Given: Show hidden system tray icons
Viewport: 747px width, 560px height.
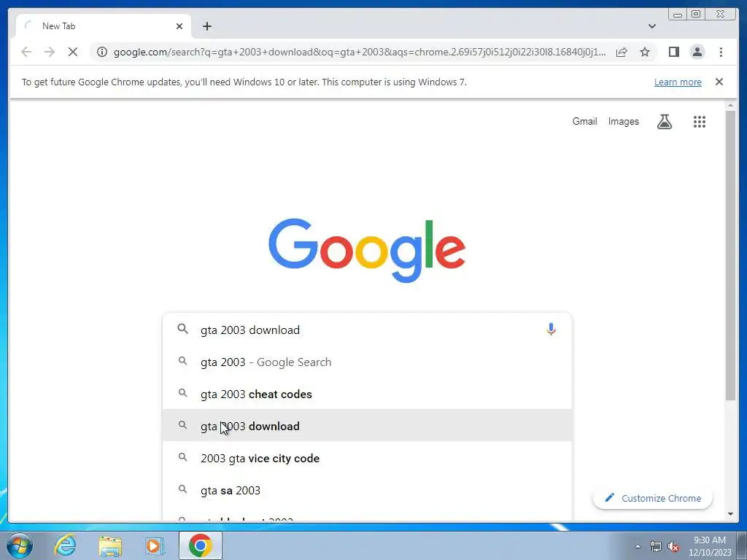Looking at the screenshot, I should pos(638,546).
